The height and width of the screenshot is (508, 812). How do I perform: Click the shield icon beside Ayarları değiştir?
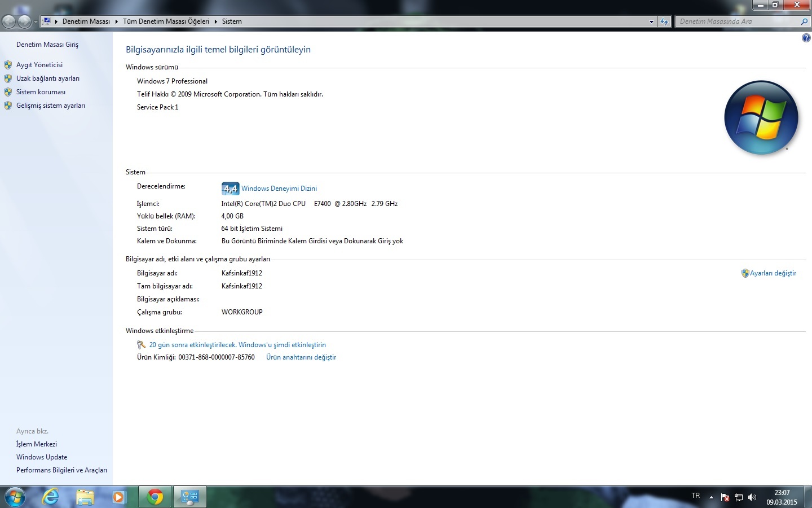coord(745,273)
